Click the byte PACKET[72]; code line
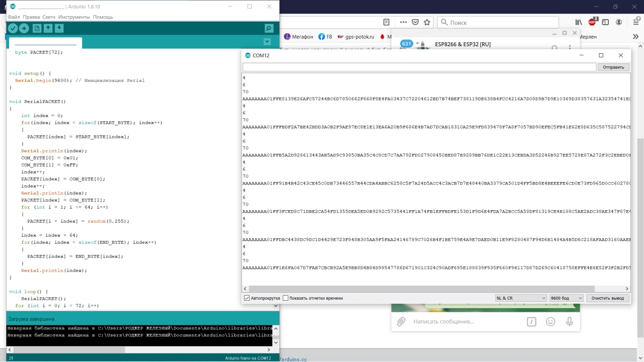 pyautogui.click(x=39, y=52)
